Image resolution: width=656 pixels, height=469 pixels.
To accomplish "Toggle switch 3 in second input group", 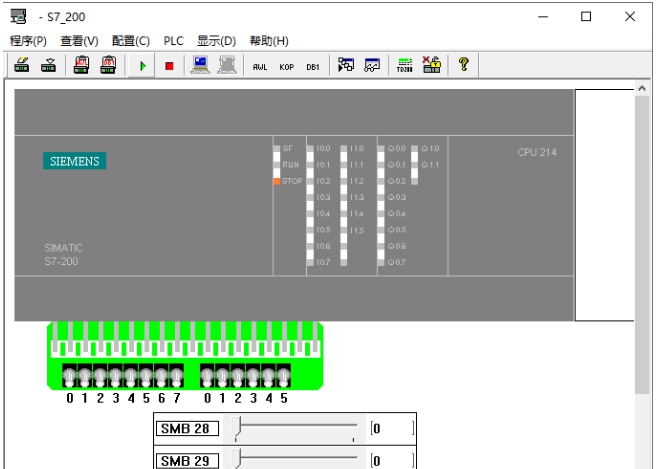I will [253, 376].
